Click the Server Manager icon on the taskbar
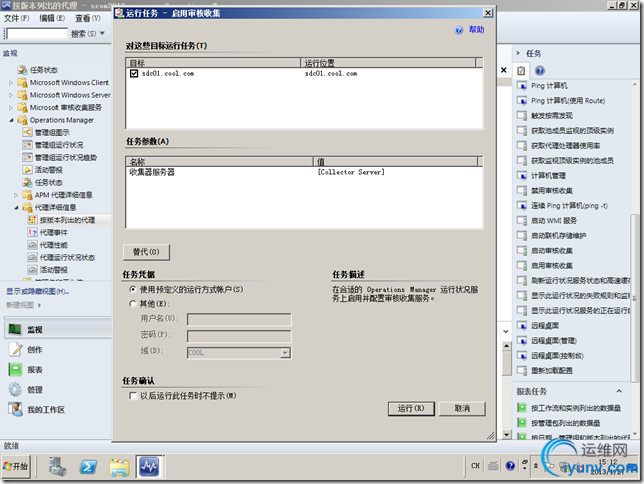644x484 pixels. pyautogui.click(x=57, y=466)
